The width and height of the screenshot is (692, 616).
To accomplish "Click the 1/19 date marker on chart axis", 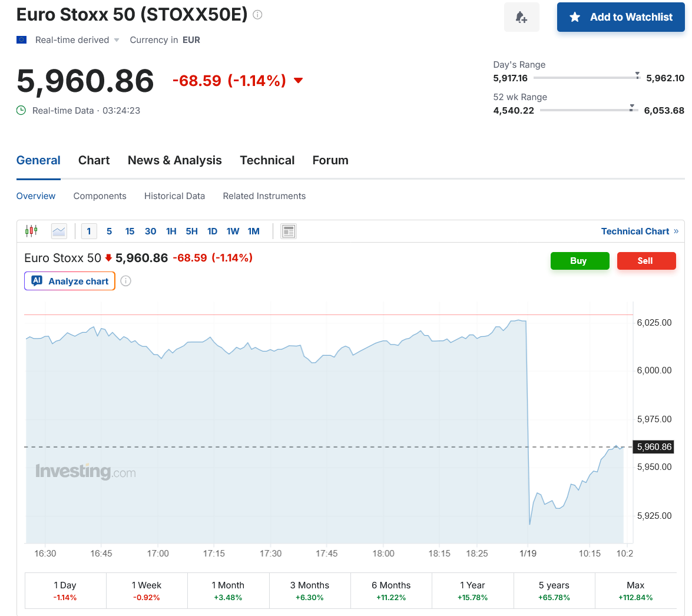I will click(528, 554).
